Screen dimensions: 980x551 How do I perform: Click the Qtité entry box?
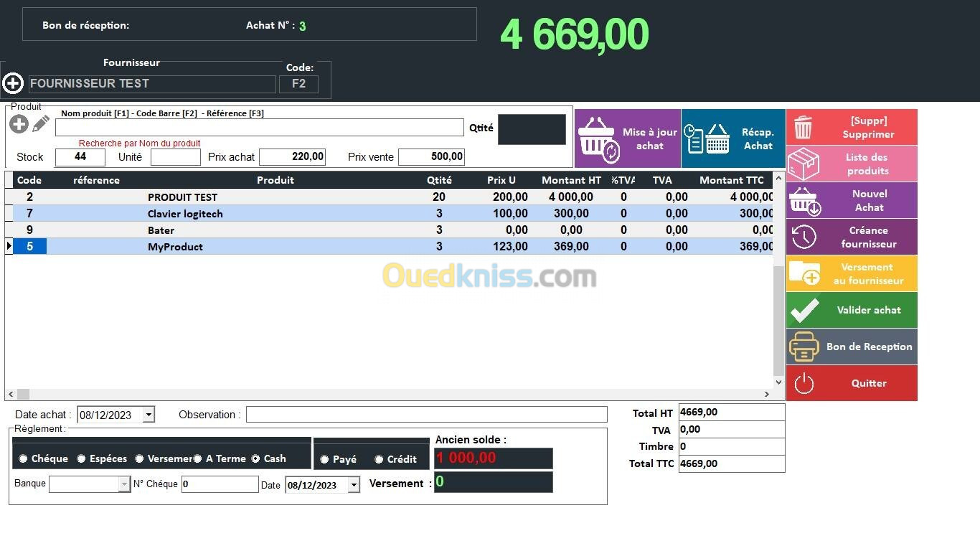[x=532, y=129]
